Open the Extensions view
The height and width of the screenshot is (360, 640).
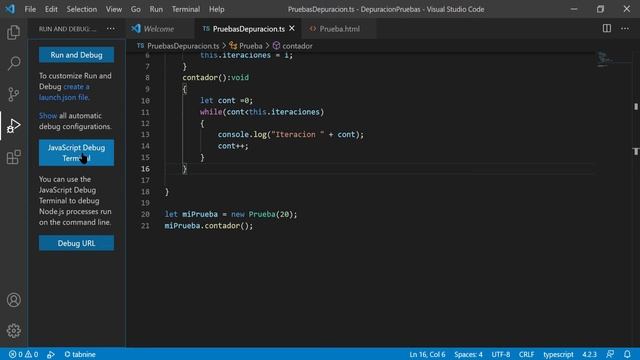click(13, 157)
